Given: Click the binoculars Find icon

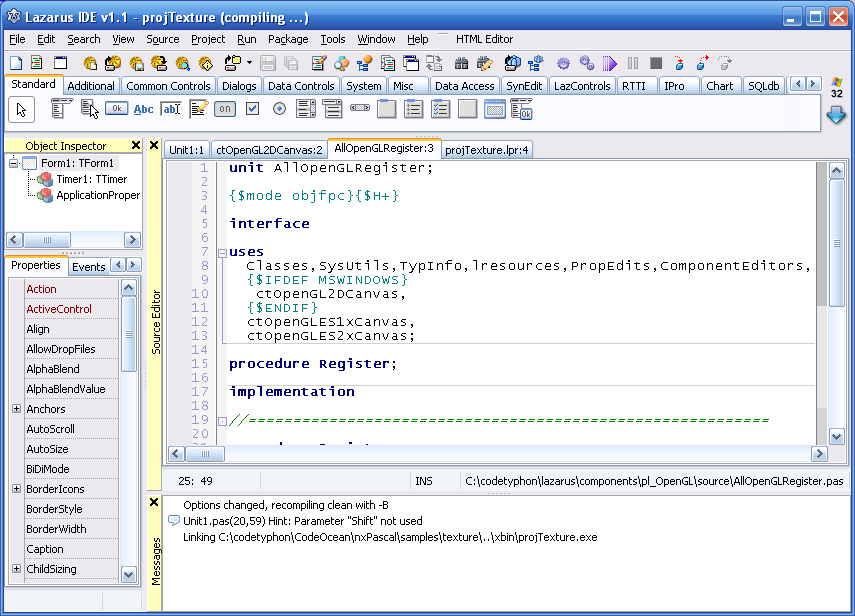Looking at the screenshot, I should click(461, 63).
